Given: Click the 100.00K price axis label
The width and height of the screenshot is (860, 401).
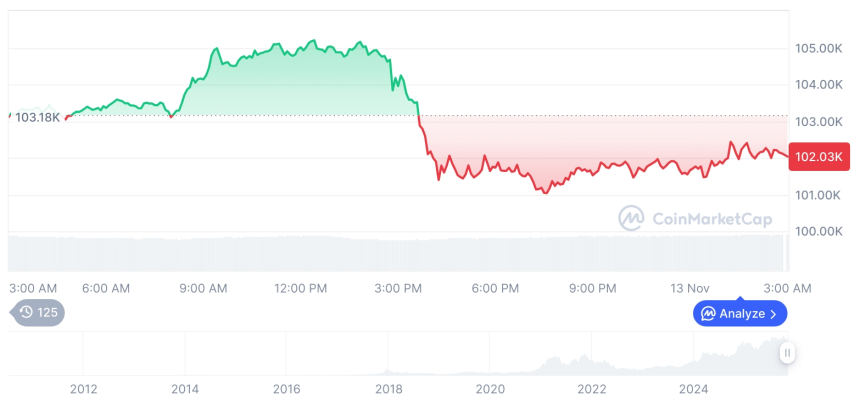Looking at the screenshot, I should [x=819, y=231].
